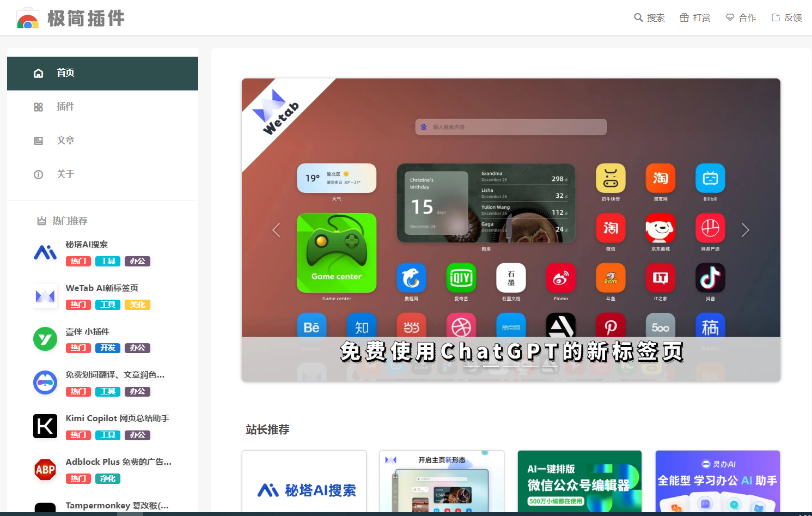Click banner caption 免费使用ChatGPT的新标签页
The height and width of the screenshot is (516, 812).
pos(511,352)
